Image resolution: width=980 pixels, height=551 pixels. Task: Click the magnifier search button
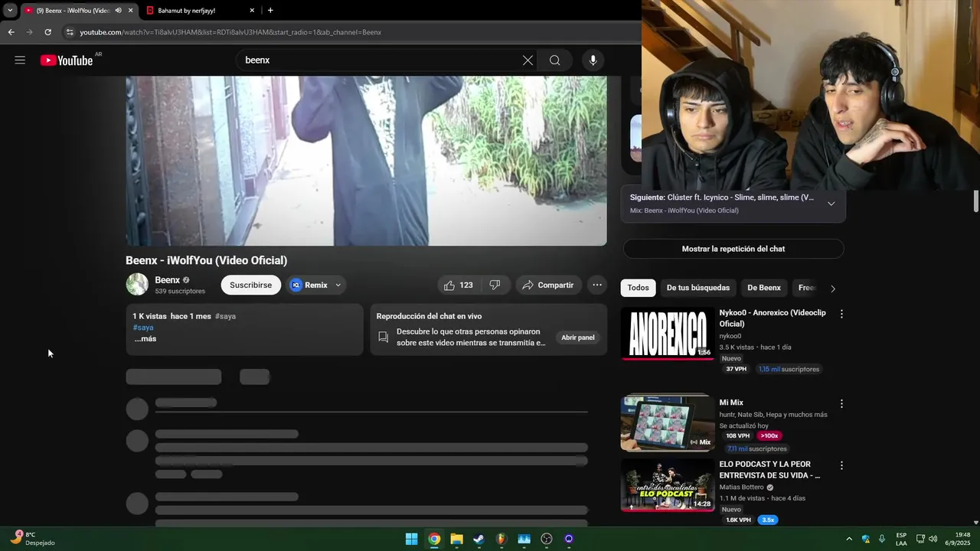point(554,60)
